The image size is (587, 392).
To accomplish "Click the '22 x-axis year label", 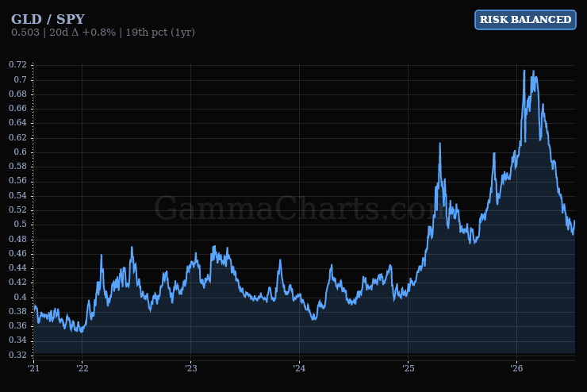I will coord(82,369).
